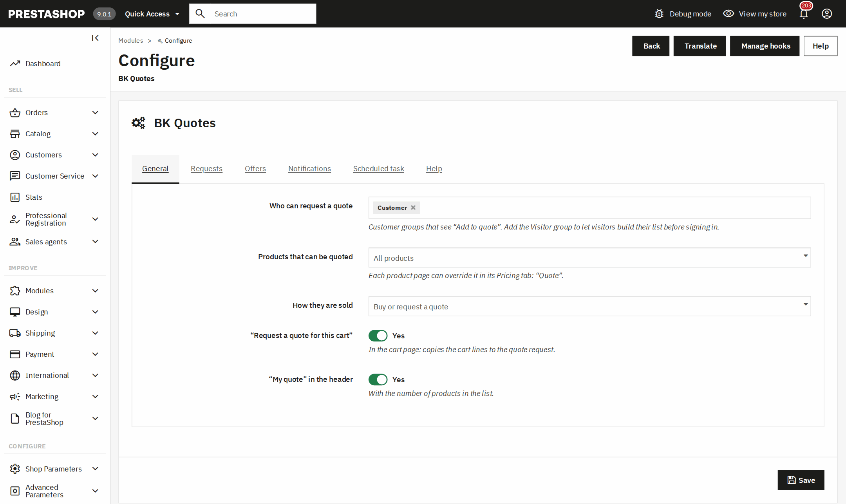Click the Customer Service chat icon

click(x=15, y=176)
